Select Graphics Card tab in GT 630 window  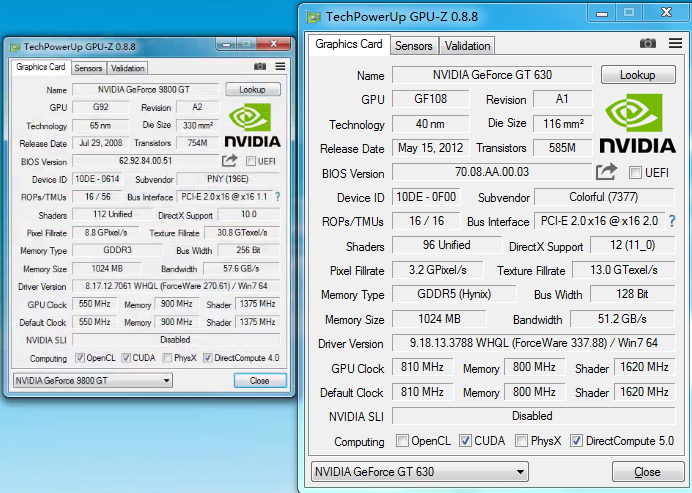349,44
